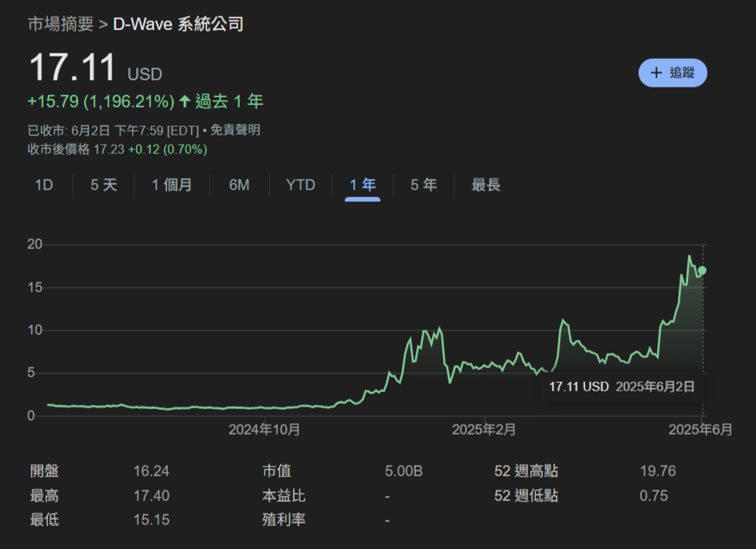This screenshot has height=549, width=756.
Task: Click the 52 週高點 value 19.76
Action: [658, 471]
